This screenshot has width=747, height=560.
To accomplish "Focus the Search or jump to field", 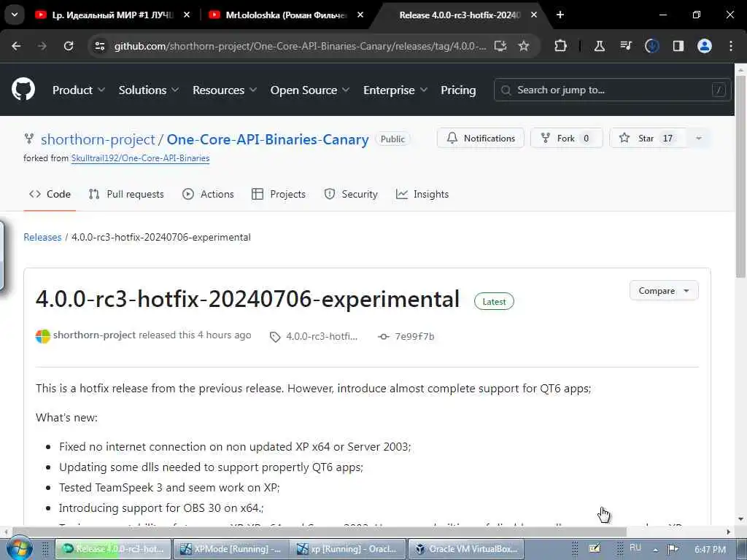I will click(612, 90).
